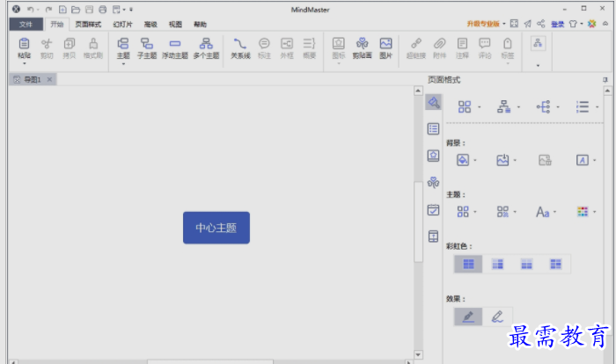Open the outline list sidebar icon

433,128
